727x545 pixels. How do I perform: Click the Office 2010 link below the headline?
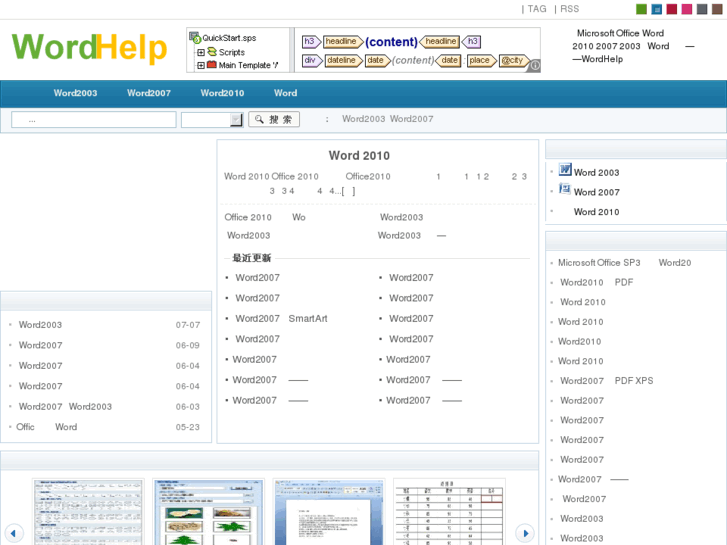pyautogui.click(x=248, y=217)
